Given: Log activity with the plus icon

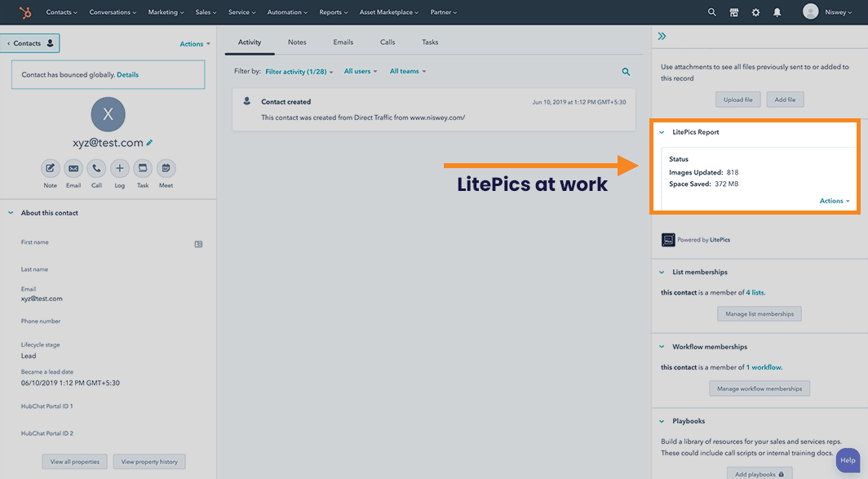Looking at the screenshot, I should pyautogui.click(x=120, y=168).
